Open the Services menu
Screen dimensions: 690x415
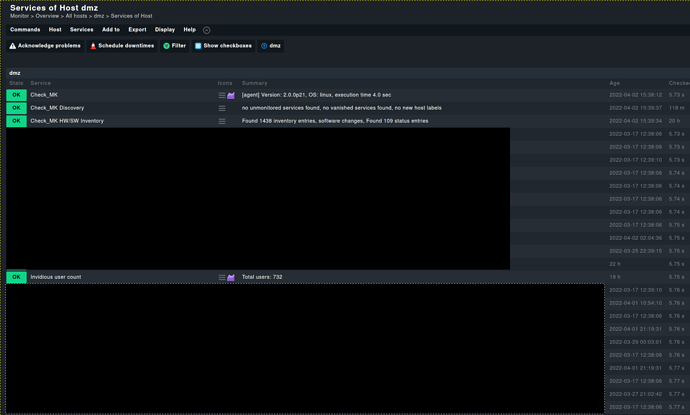click(81, 29)
